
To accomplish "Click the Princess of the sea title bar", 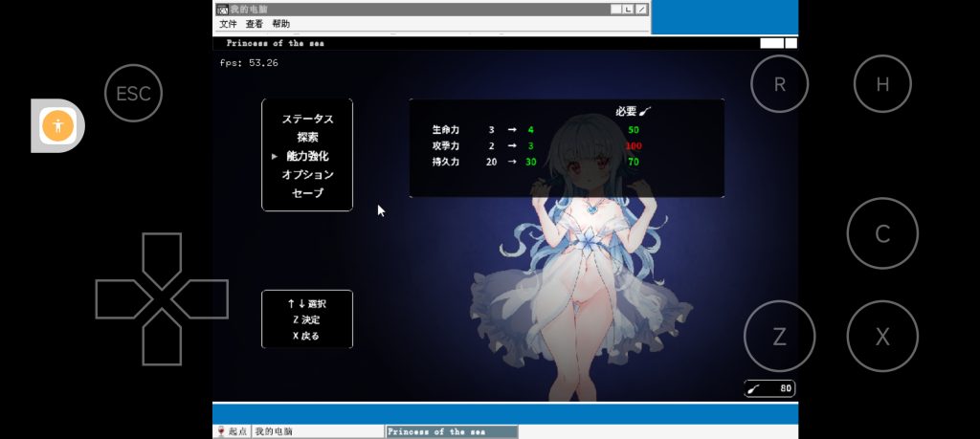I will click(505, 43).
